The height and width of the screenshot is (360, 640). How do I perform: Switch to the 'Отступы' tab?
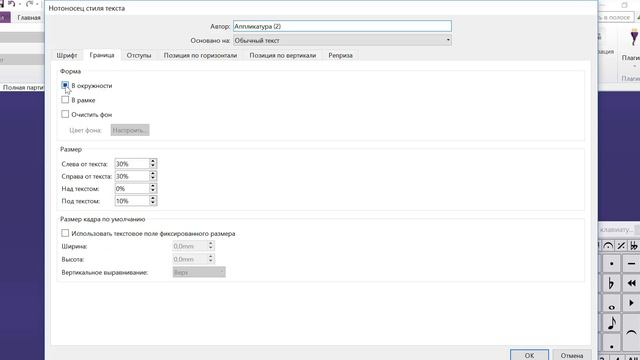(x=139, y=55)
